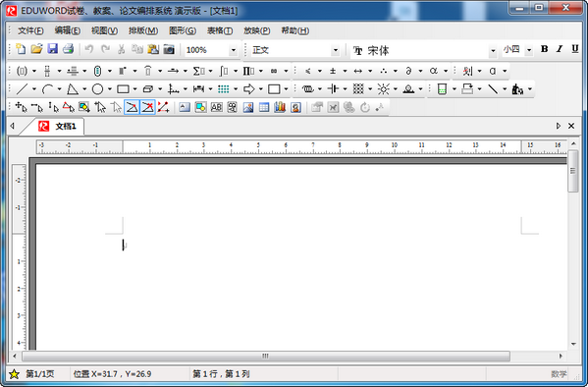Insert a chart using the bar chart icon

[x=280, y=107]
